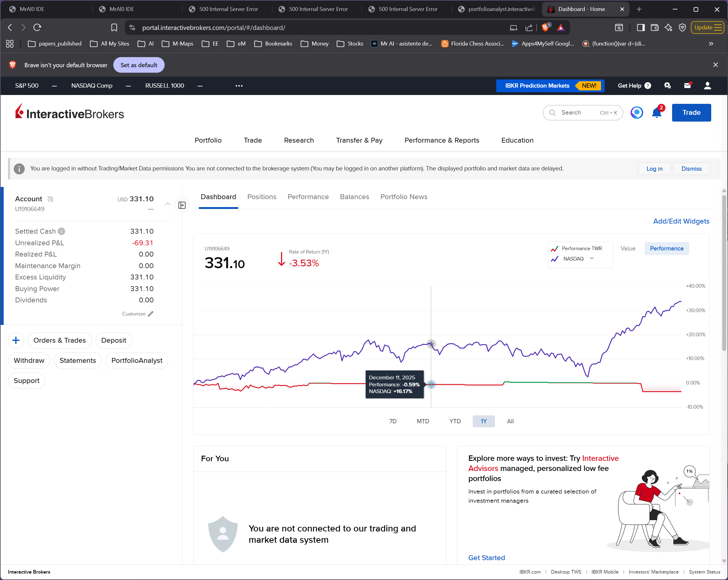Click the Get Help question icon
The width and height of the screenshot is (728, 580).
coord(648,86)
